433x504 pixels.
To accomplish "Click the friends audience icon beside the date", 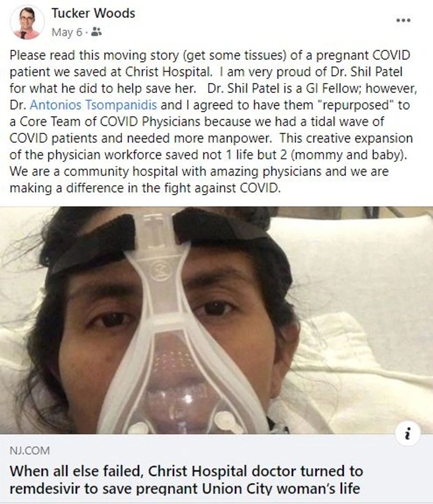I will 97,32.
